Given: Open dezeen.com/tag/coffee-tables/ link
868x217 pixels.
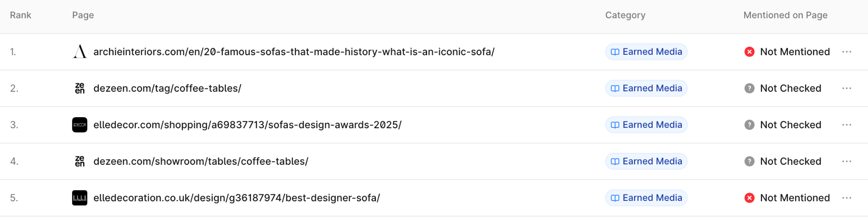Looking at the screenshot, I should (x=167, y=88).
